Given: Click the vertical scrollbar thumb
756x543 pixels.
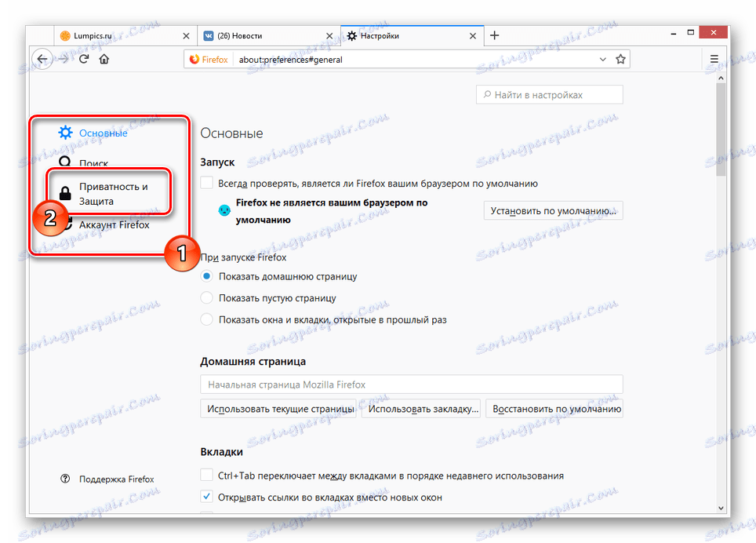Looking at the screenshot, I should 721,129.
